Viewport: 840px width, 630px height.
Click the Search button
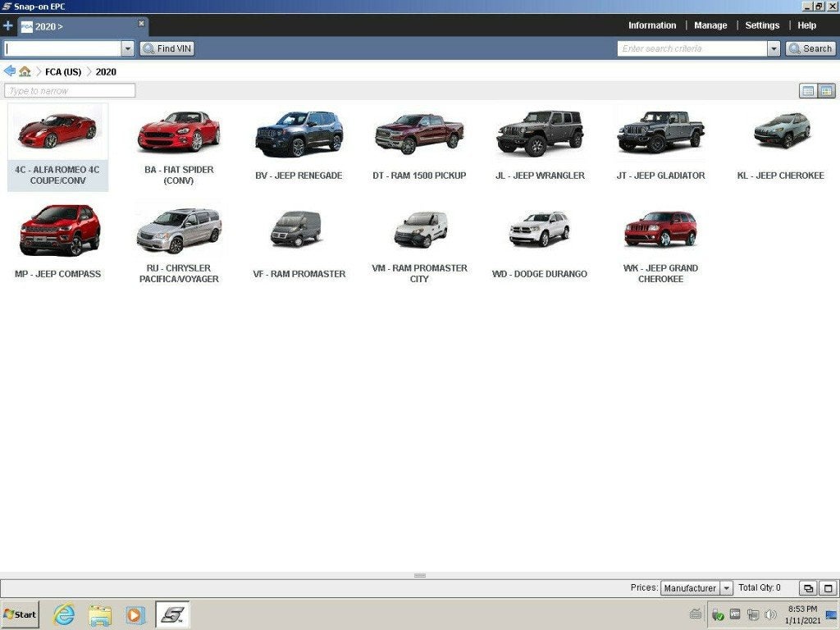(x=810, y=48)
